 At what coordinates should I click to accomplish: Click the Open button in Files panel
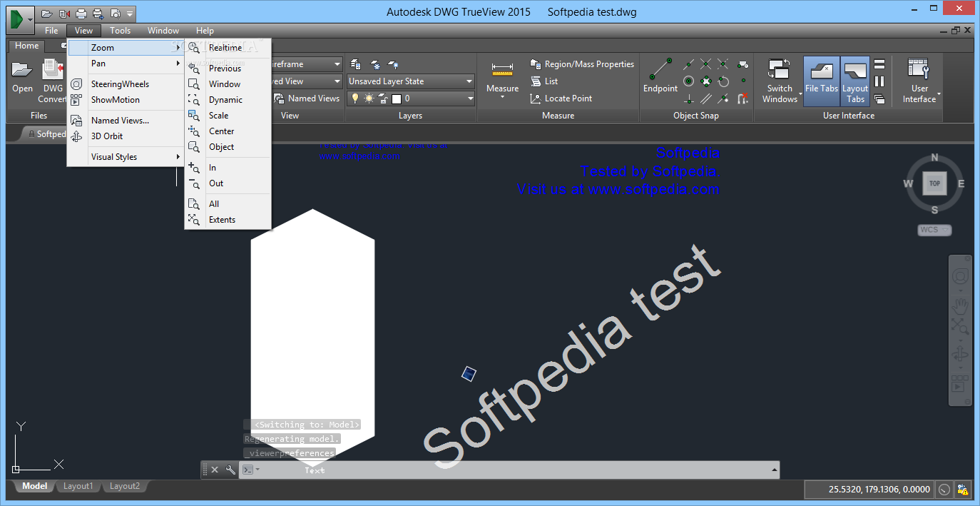(22, 77)
